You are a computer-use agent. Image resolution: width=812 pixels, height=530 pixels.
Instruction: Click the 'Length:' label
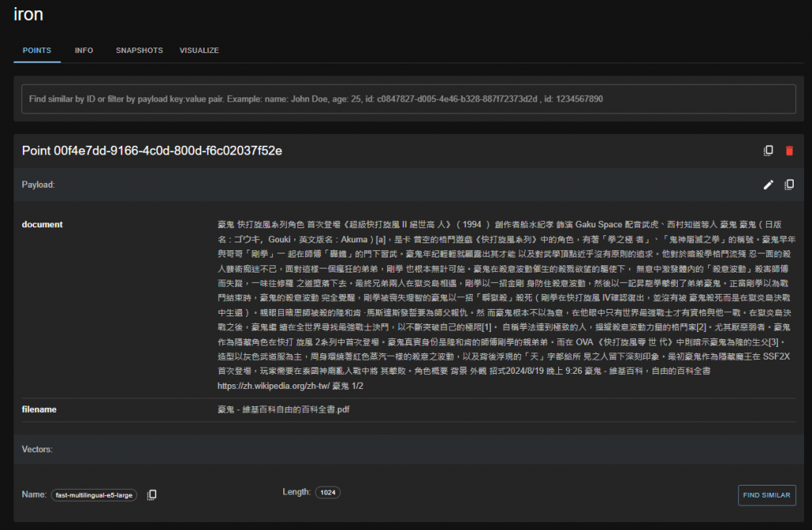pos(297,492)
